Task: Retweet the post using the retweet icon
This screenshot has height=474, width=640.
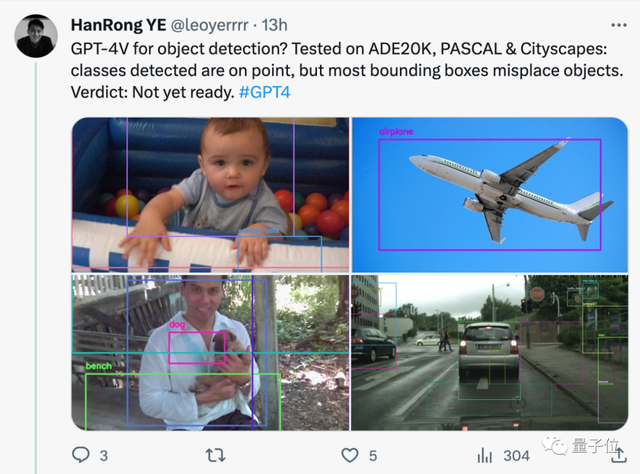Action: coord(215,455)
